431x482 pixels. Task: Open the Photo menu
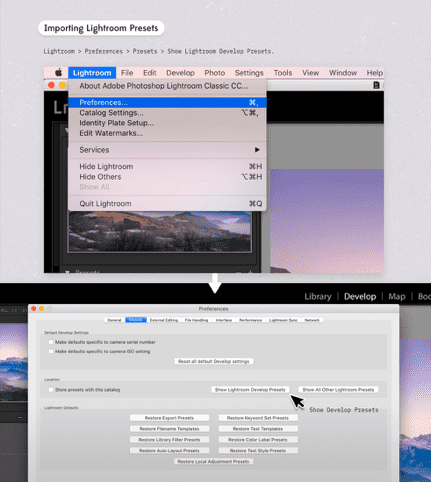(215, 73)
